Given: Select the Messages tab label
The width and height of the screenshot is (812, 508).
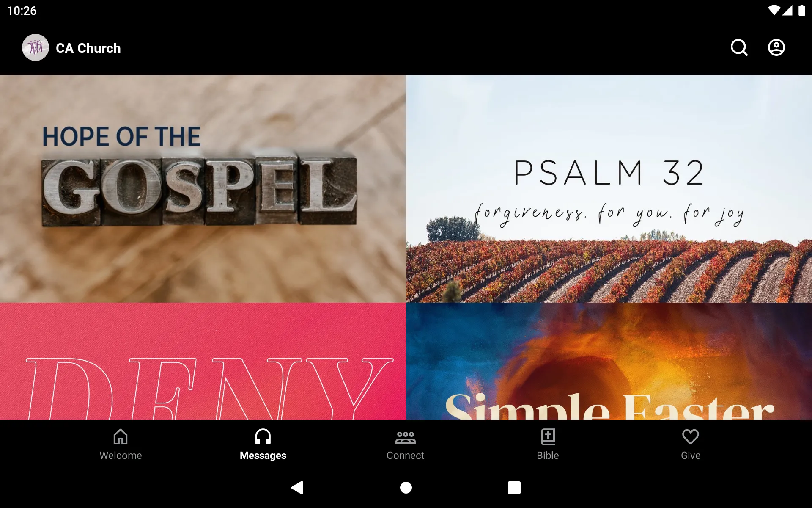Looking at the screenshot, I should 263,456.
